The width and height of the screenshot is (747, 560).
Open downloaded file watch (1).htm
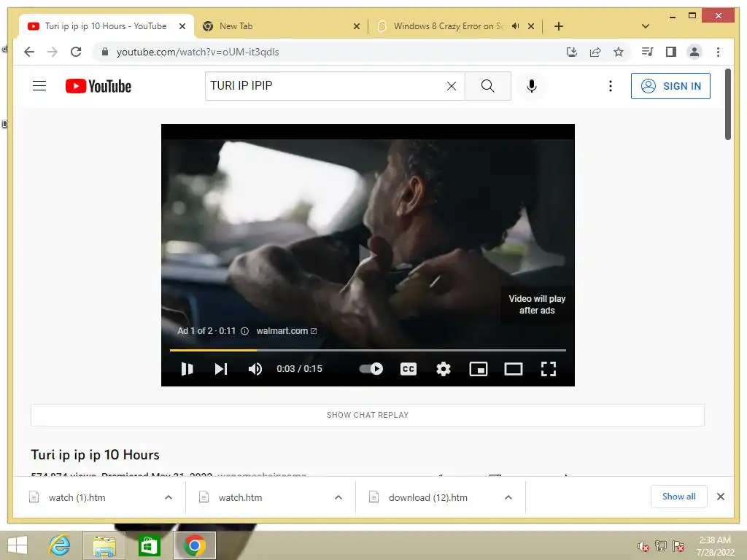click(77, 497)
